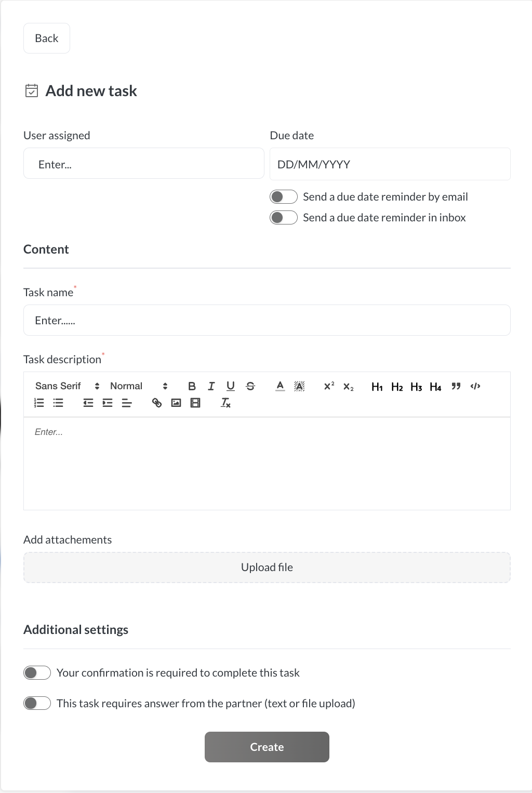Open the Sans Serif font dropdown
The height and width of the screenshot is (793, 532).
click(67, 386)
